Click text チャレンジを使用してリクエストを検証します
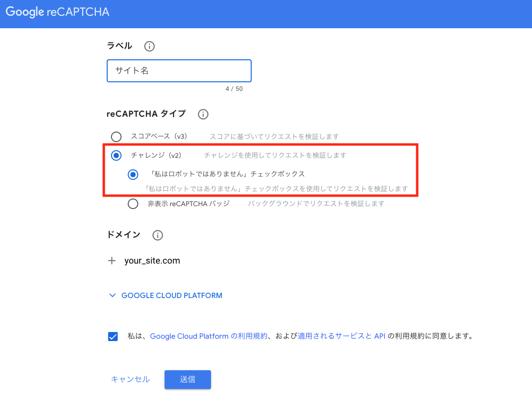 click(x=275, y=155)
